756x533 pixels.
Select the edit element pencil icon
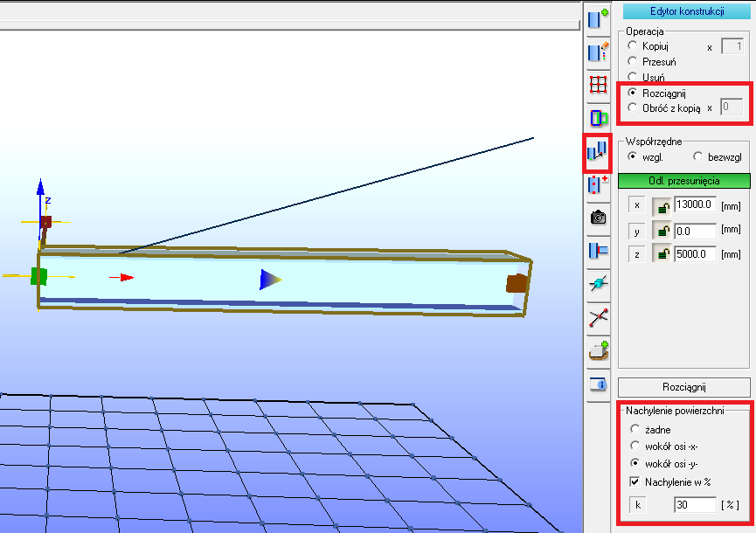pyautogui.click(x=598, y=51)
